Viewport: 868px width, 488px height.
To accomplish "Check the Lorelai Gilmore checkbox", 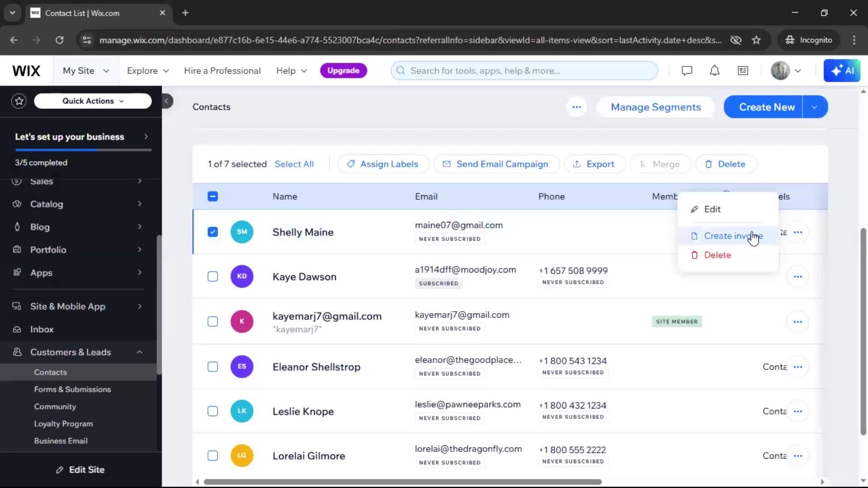I will click(212, 455).
